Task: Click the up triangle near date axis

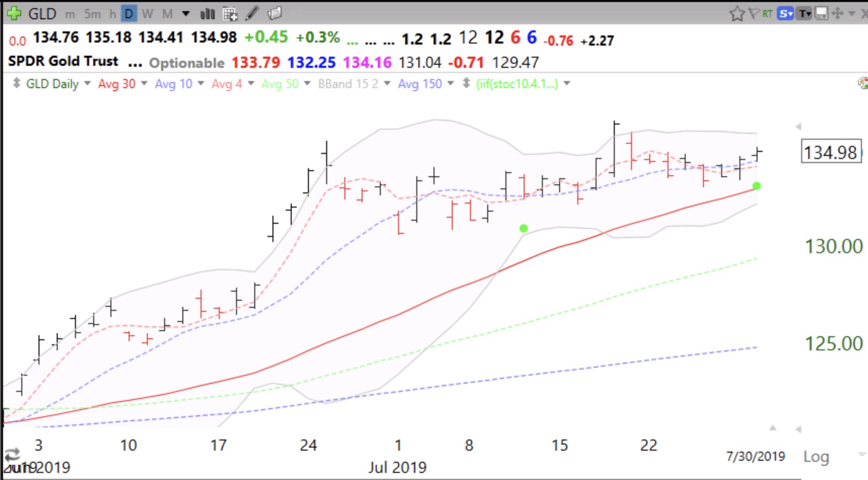Action: tap(773, 428)
